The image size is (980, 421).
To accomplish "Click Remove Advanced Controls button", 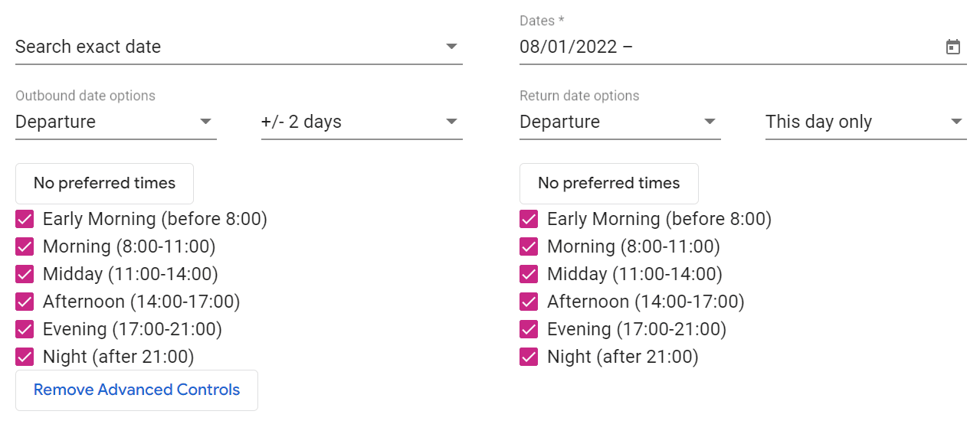I will 136,390.
